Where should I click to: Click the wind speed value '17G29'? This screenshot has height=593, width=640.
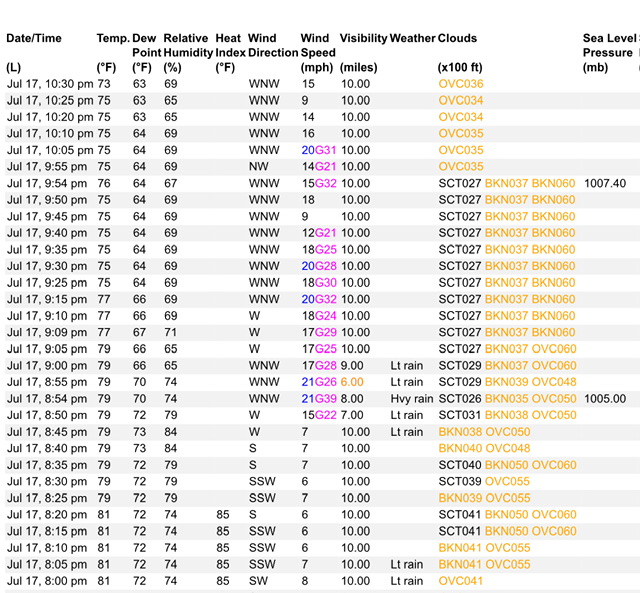319,332
